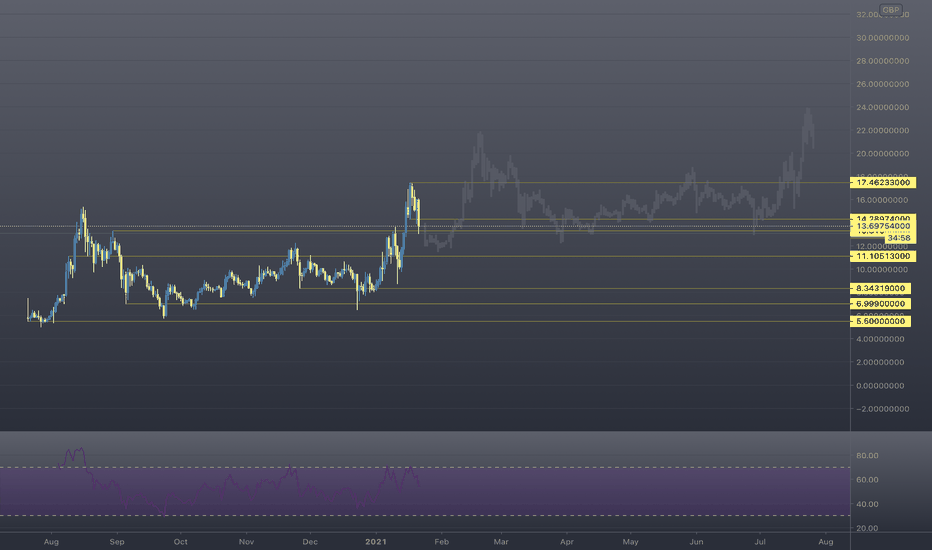Click the 40.00 RSI scale value
Screen dimensions: 932x550
pyautogui.click(x=867, y=504)
